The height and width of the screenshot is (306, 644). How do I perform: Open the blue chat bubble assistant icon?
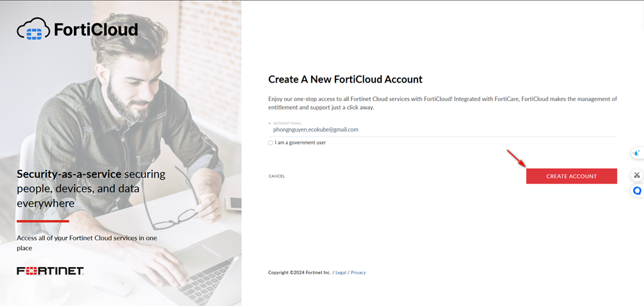pyautogui.click(x=637, y=190)
